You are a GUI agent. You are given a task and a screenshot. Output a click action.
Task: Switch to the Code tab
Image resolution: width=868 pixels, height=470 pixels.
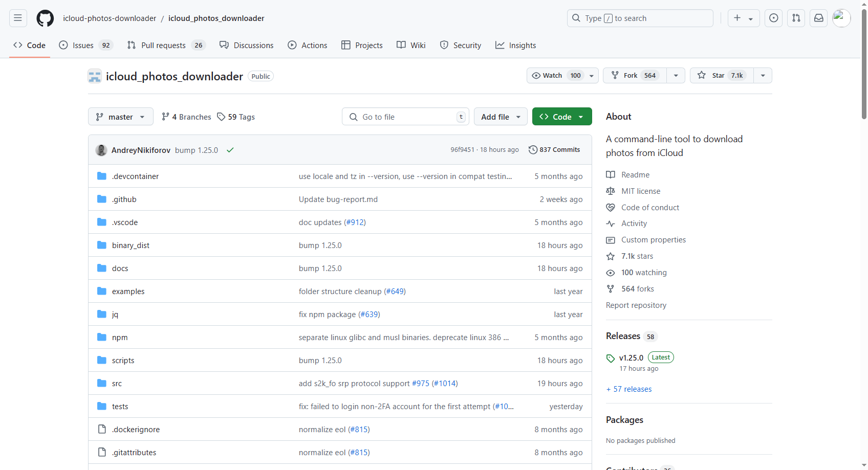click(x=30, y=46)
